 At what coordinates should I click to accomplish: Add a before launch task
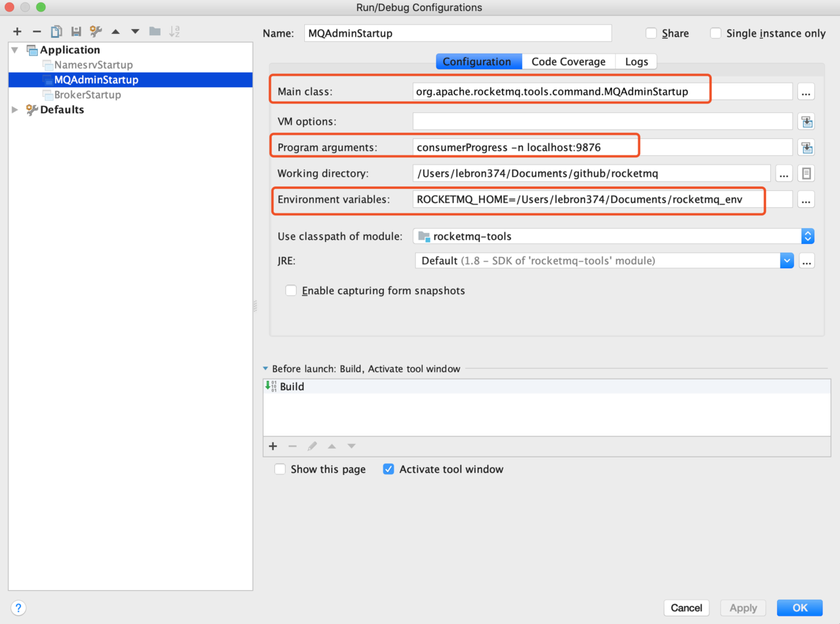(x=273, y=446)
